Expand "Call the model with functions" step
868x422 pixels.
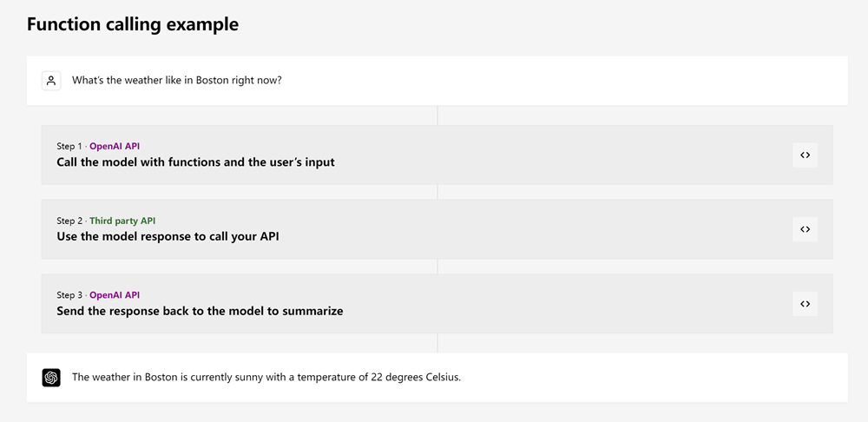point(195,162)
